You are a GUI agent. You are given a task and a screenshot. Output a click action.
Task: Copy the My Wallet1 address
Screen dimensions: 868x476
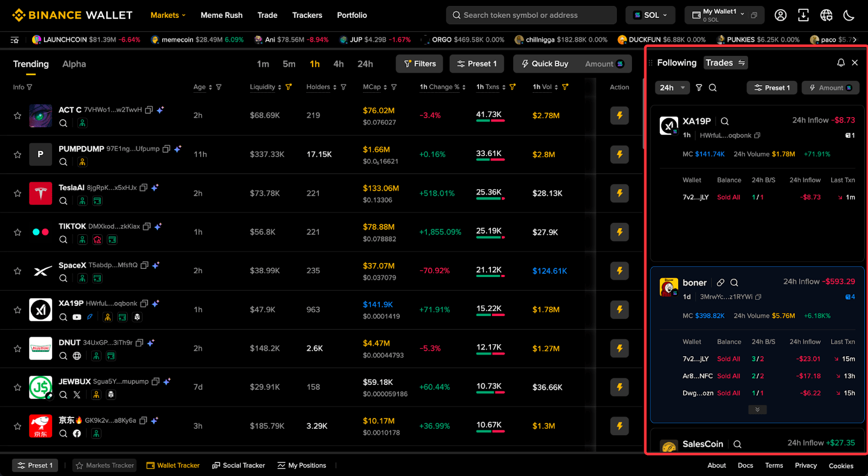754,15
